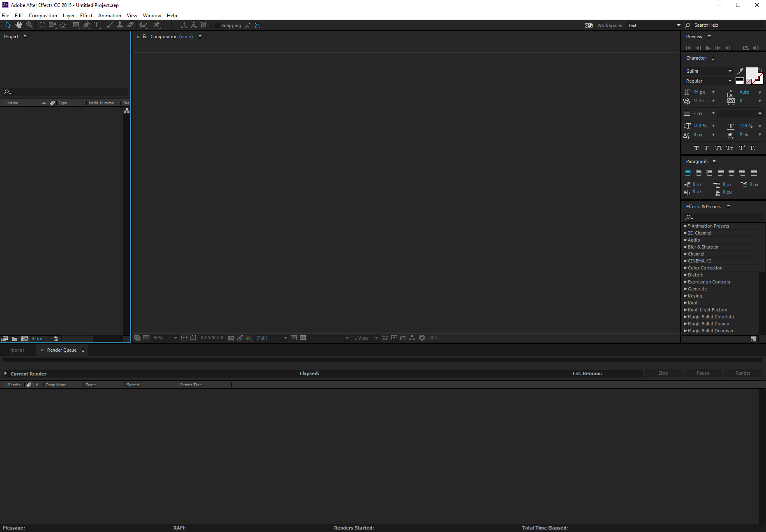766x532 pixels.
Task: Click the Stop button in Render Queue
Action: click(663, 373)
